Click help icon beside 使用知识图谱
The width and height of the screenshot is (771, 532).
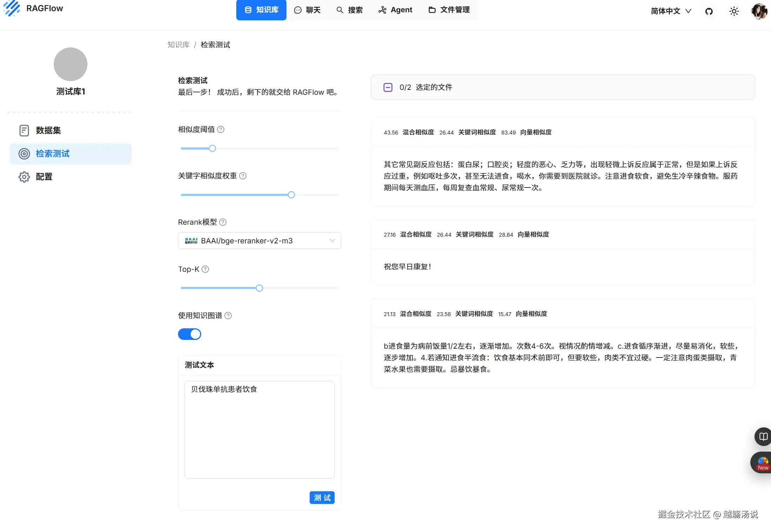point(228,316)
